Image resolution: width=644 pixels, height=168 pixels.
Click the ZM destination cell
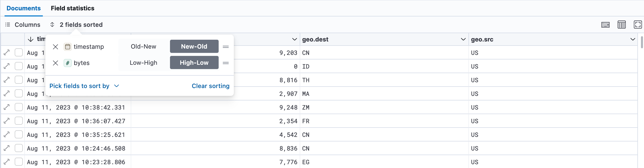click(384, 107)
